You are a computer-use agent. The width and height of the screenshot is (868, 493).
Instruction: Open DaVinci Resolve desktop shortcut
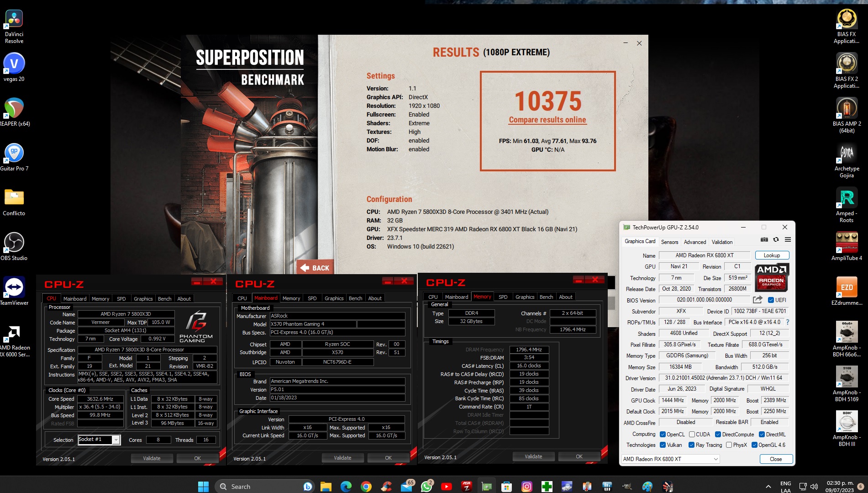pos(14,27)
